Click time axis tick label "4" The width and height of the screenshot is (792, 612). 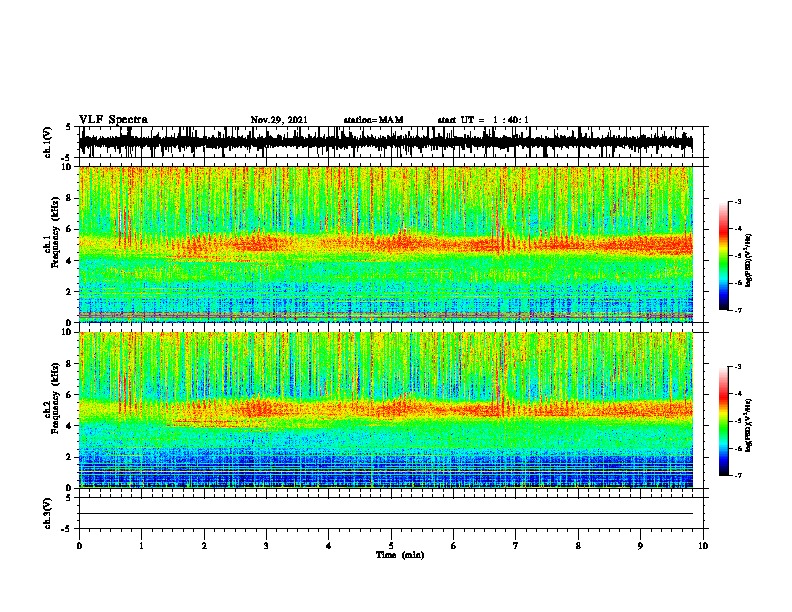coord(329,546)
